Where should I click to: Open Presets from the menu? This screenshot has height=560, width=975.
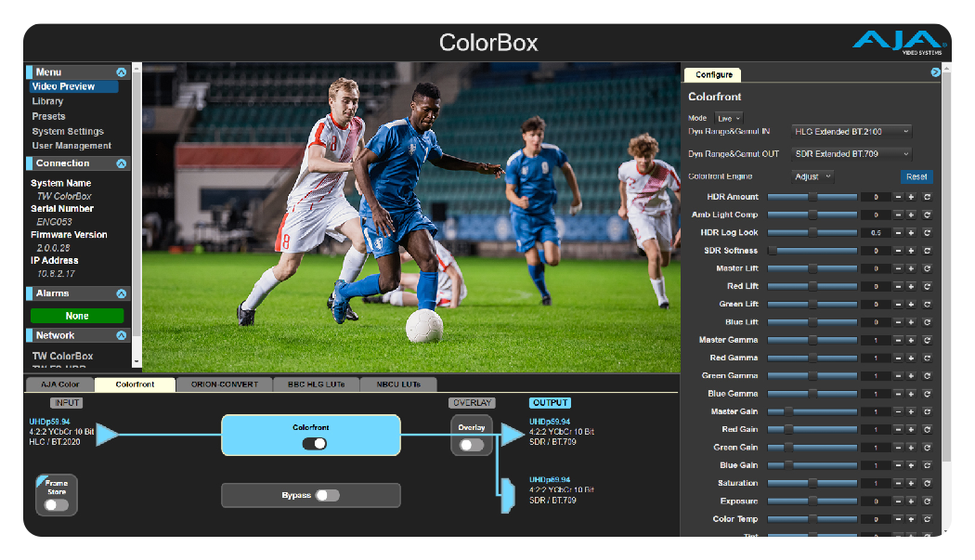pos(48,116)
